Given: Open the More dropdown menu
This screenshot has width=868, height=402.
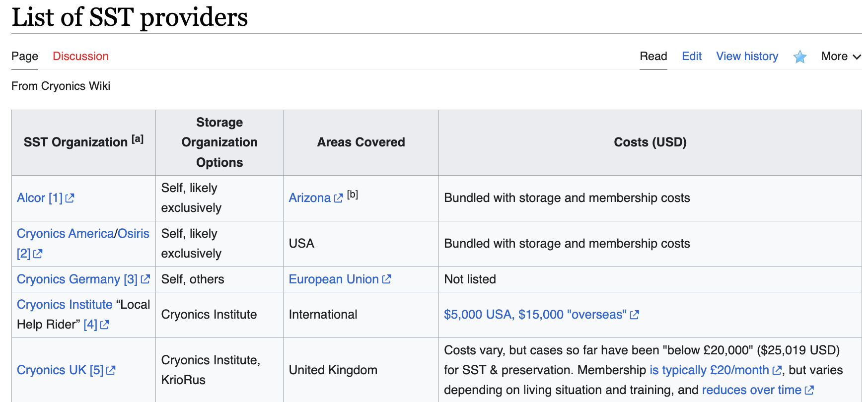Looking at the screenshot, I should 841,56.
